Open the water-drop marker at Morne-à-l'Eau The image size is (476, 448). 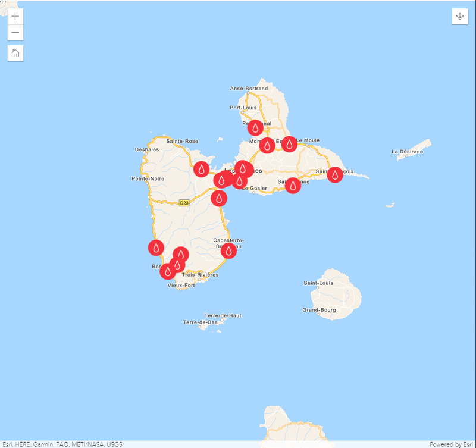click(x=267, y=145)
